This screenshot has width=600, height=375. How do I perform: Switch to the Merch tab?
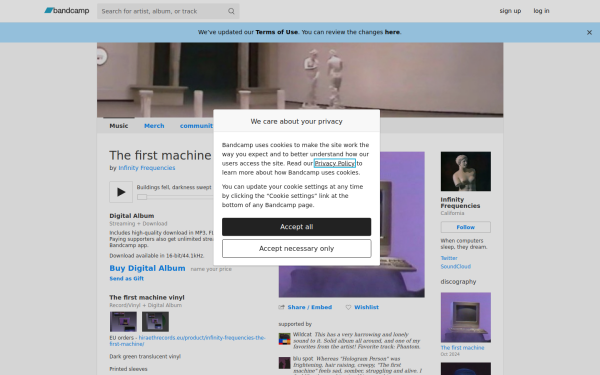[154, 126]
